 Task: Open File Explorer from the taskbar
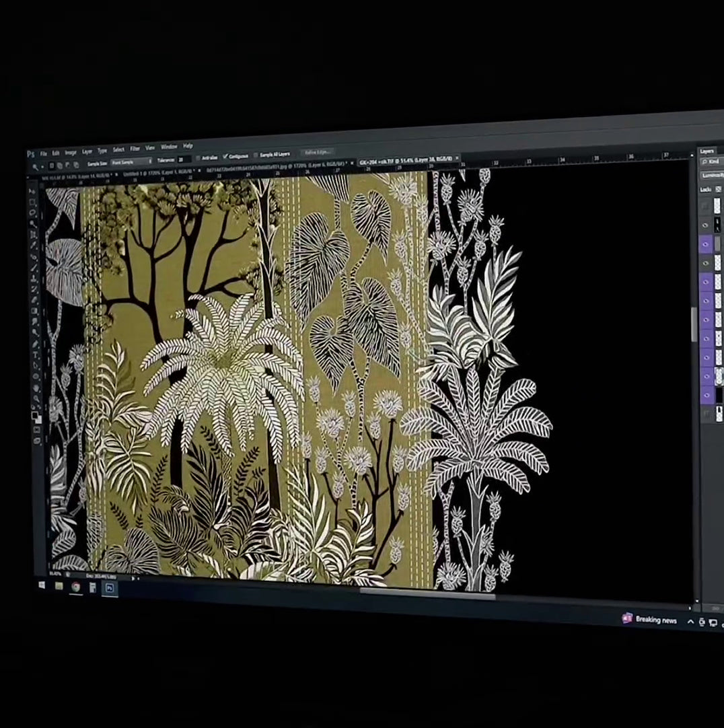59,586
